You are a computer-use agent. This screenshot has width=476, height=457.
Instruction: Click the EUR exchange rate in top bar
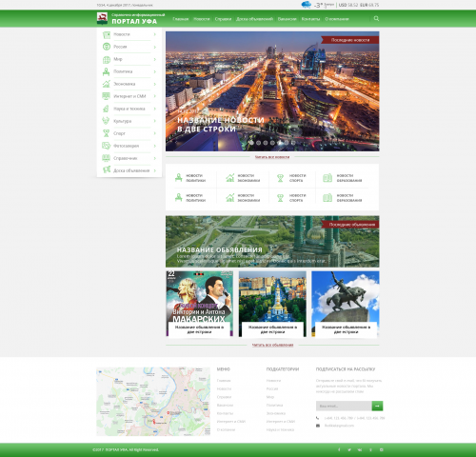(369, 5)
